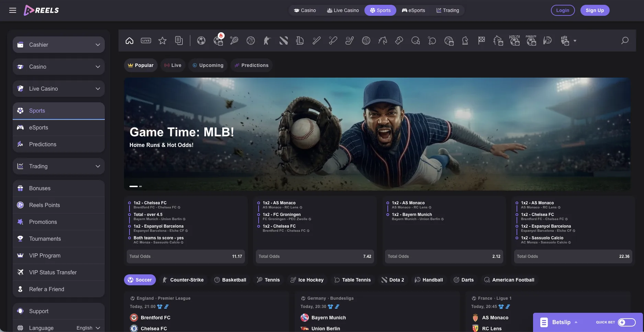Select virtual soccer icon with flame badge
The width and height of the screenshot is (644, 332).
(x=218, y=40)
